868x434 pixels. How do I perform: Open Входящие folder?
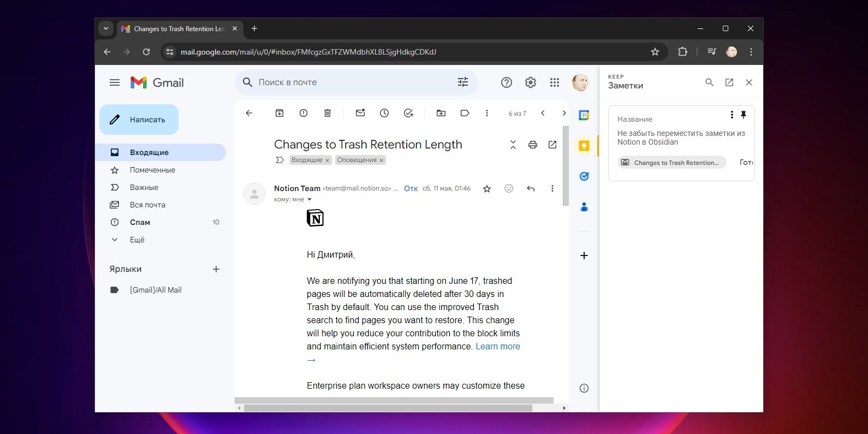160,152
